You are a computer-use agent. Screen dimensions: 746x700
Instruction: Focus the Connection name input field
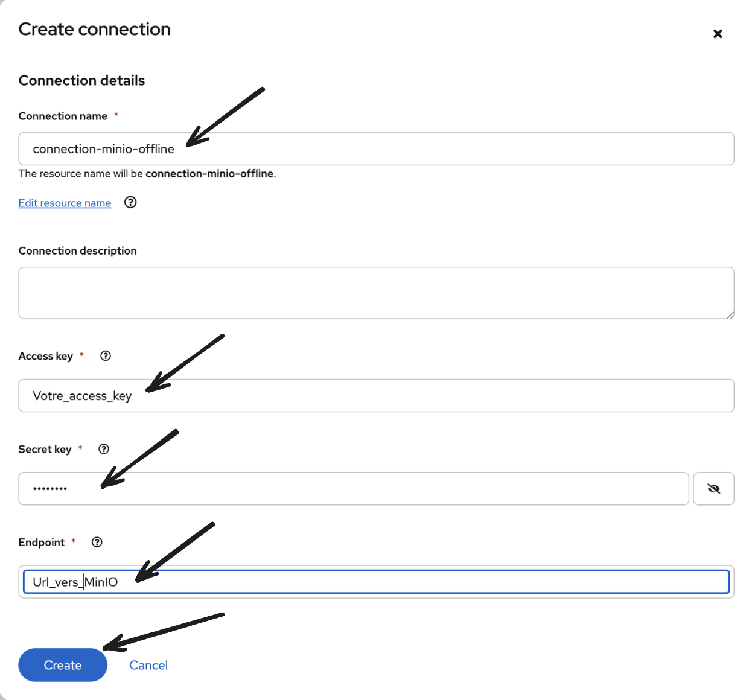coord(376,148)
